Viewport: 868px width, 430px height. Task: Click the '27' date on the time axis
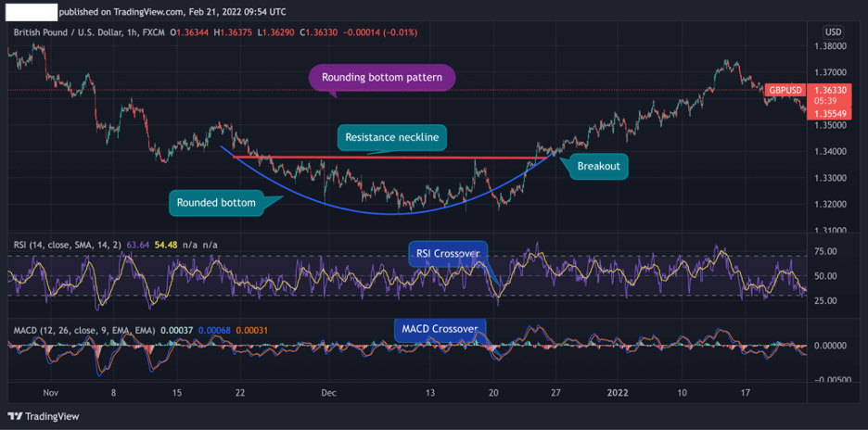pyautogui.click(x=555, y=393)
